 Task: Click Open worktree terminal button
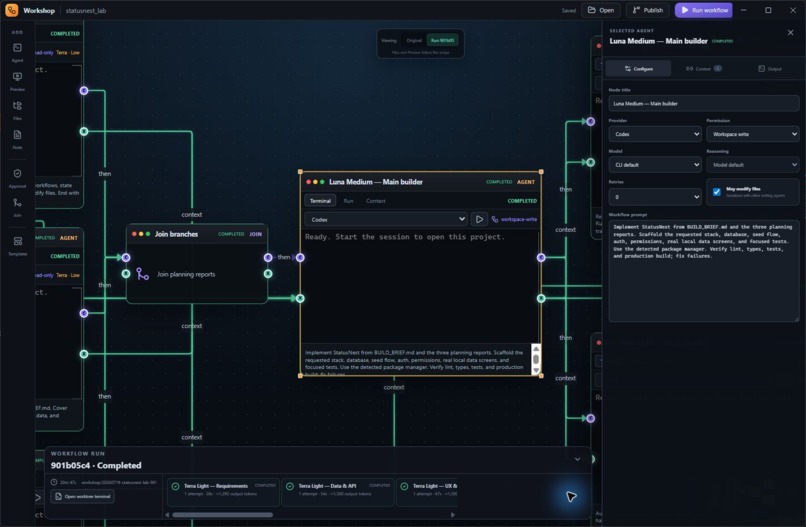pyautogui.click(x=83, y=497)
